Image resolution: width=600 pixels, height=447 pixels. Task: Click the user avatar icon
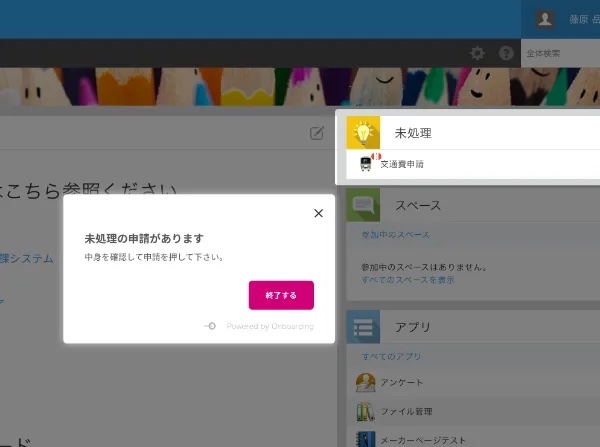pyautogui.click(x=545, y=19)
